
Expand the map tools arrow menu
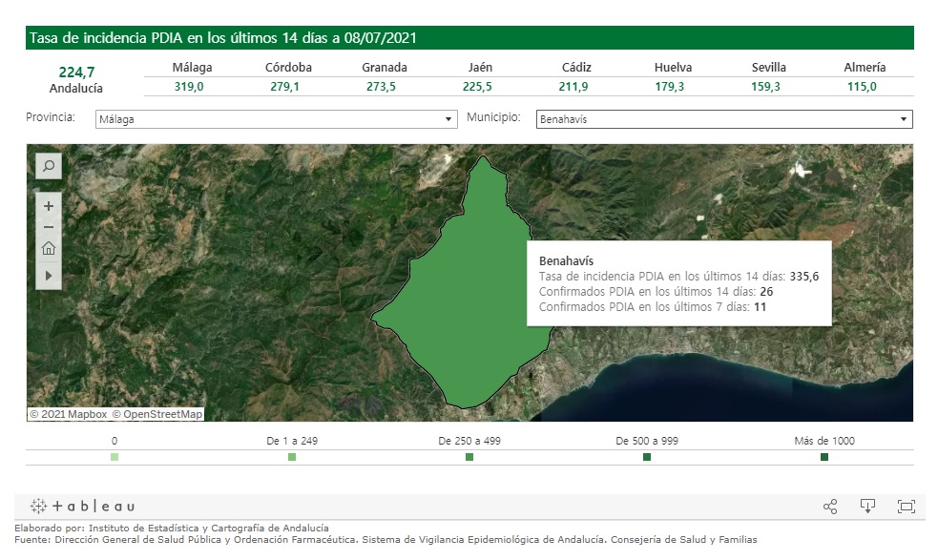click(49, 276)
